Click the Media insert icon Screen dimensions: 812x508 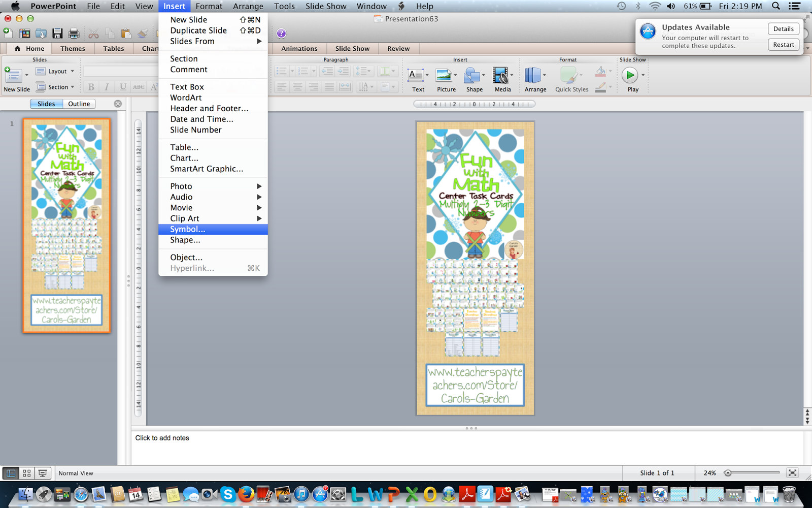500,75
